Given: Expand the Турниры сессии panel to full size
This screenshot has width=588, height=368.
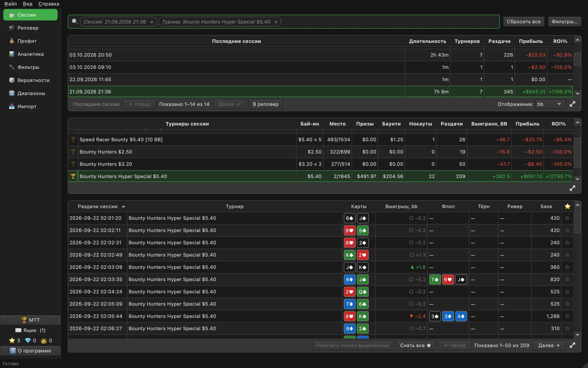Looking at the screenshot, I should click(x=572, y=188).
